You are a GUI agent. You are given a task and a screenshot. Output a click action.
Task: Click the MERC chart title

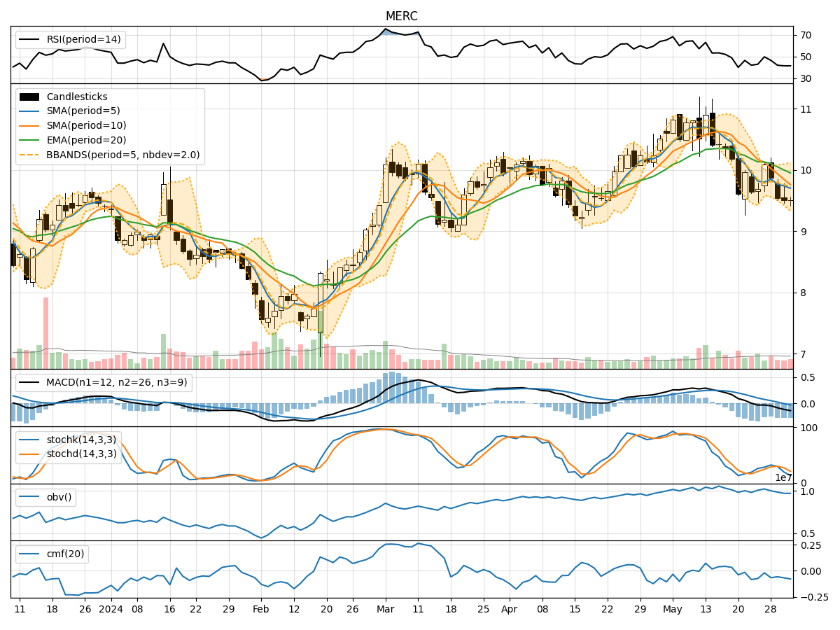pyautogui.click(x=402, y=15)
